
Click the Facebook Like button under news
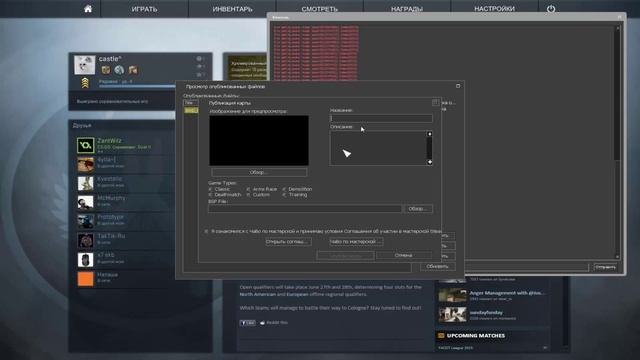[x=247, y=323]
